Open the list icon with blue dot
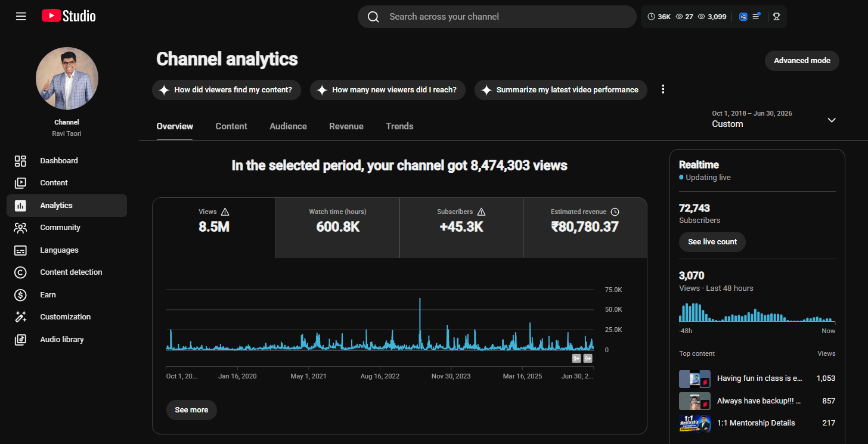This screenshot has width=868, height=444. pyautogui.click(x=757, y=16)
